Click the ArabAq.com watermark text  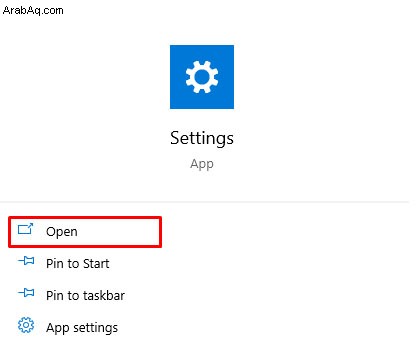coord(33,10)
